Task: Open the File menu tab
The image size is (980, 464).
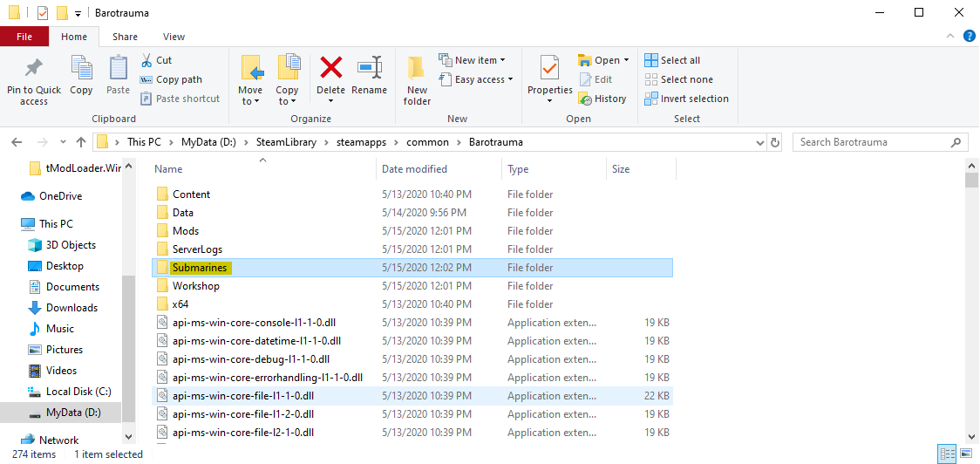Action: point(24,37)
